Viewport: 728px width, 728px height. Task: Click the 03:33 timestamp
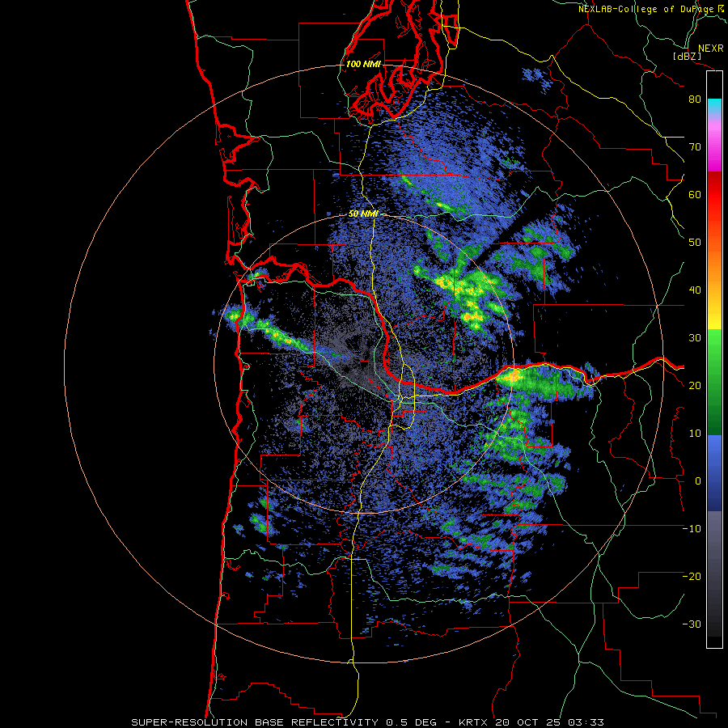[x=585, y=722]
